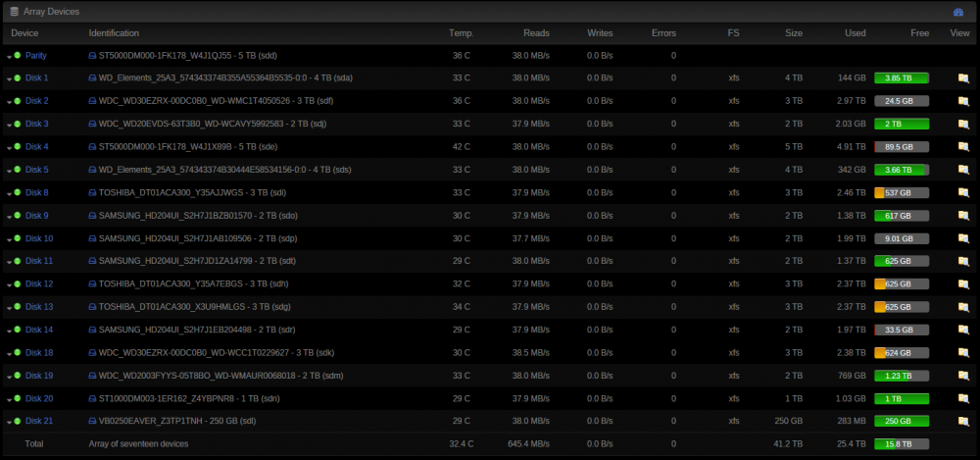Click the Reads column header

536,33
